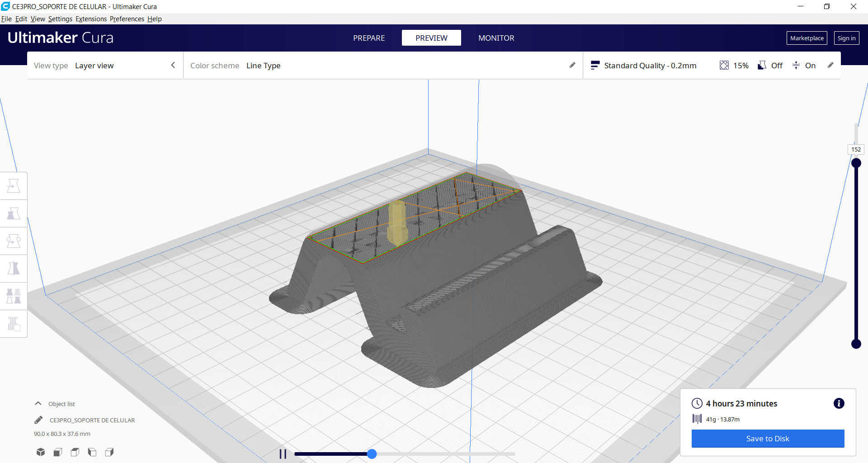Click the rename pencil beside CE3PRO_SOPORTE DE CELULAR

[x=38, y=420]
